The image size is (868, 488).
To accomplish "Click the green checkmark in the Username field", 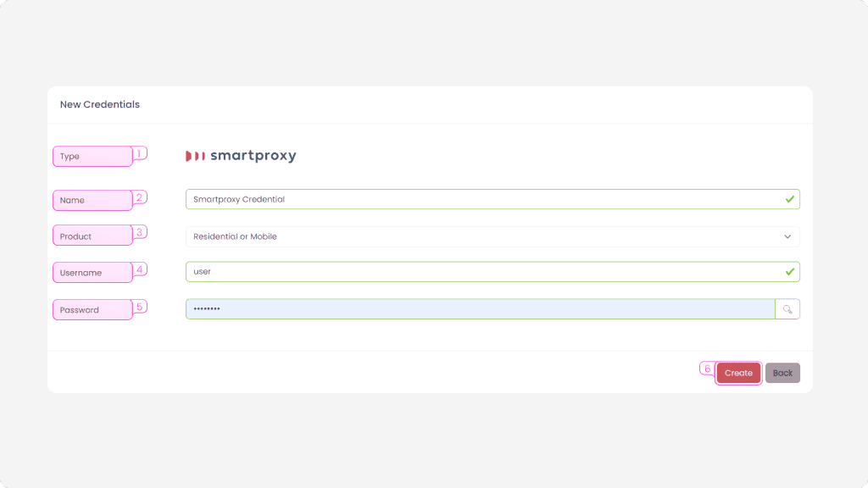I will tap(789, 272).
